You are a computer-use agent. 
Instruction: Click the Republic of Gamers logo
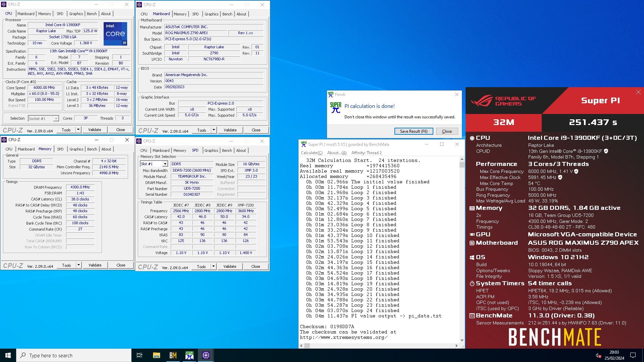pyautogui.click(x=503, y=101)
